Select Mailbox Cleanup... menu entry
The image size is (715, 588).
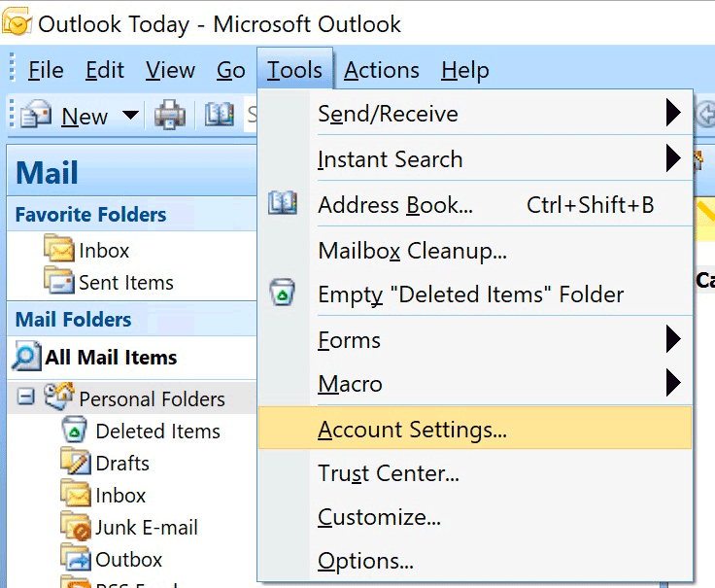pyautogui.click(x=475, y=250)
